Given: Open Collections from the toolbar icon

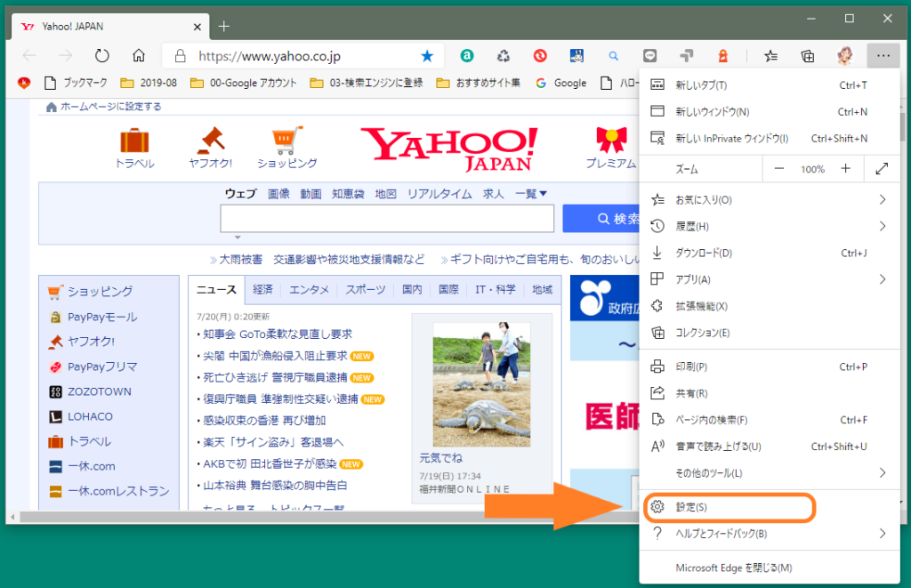Looking at the screenshot, I should click(807, 55).
